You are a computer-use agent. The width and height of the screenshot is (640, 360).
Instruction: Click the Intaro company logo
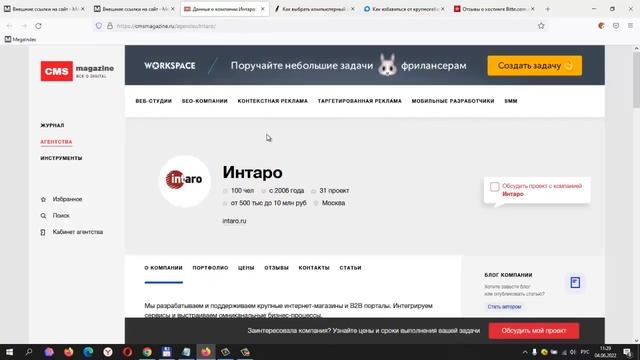point(184,180)
